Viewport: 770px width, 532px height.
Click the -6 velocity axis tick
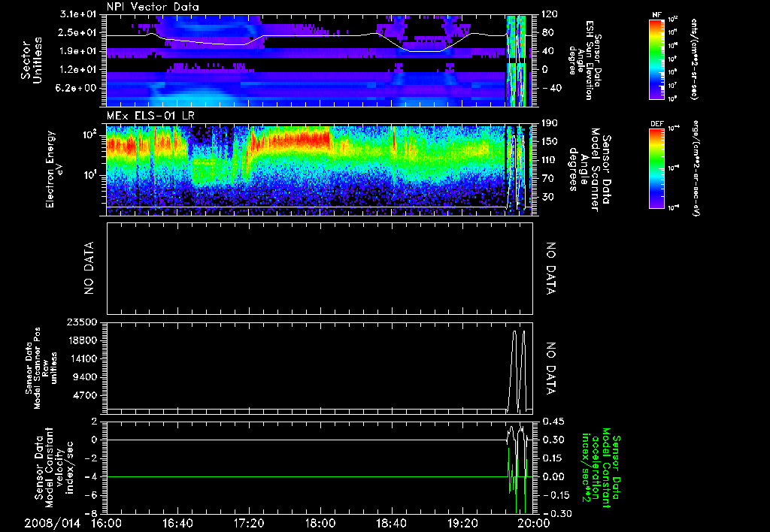tap(91, 494)
